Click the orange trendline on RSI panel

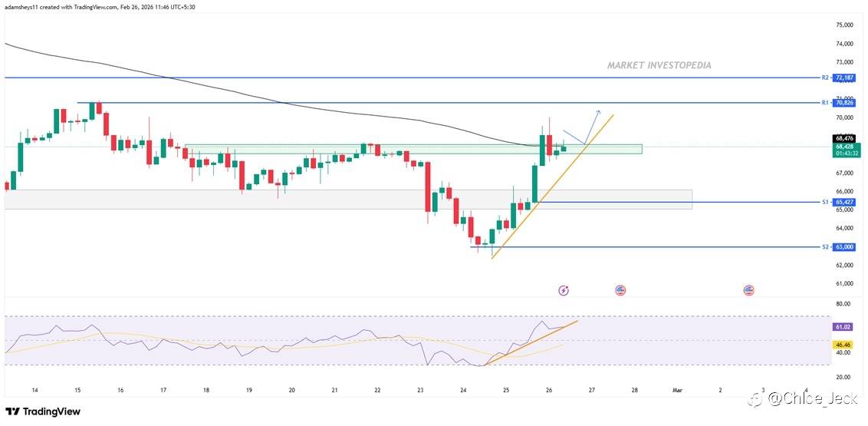pyautogui.click(x=531, y=343)
